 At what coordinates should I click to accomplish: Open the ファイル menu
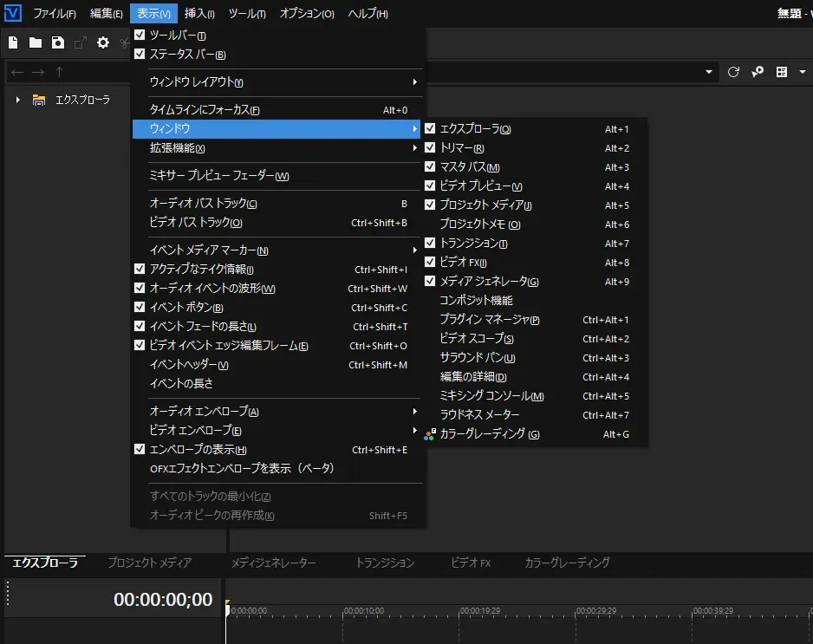[55, 14]
